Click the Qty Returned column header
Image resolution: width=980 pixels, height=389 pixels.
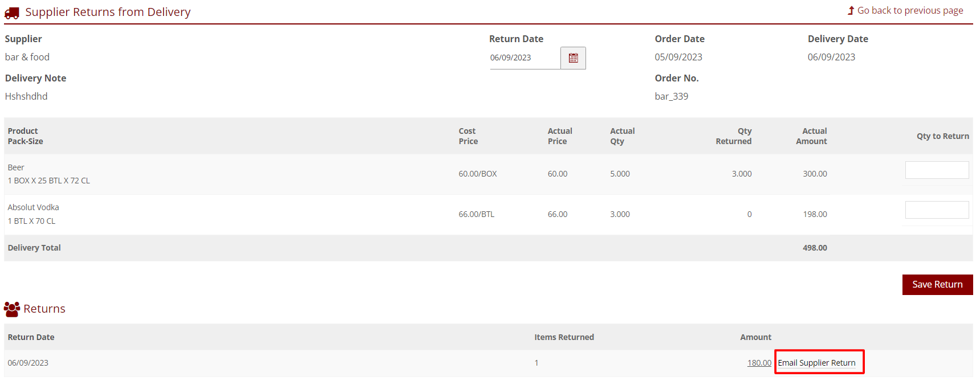pyautogui.click(x=733, y=136)
